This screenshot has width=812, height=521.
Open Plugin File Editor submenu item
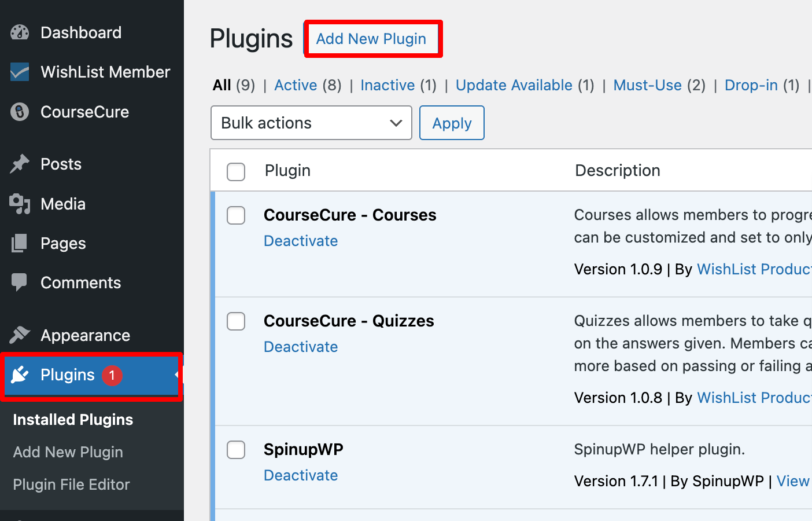[x=71, y=485]
